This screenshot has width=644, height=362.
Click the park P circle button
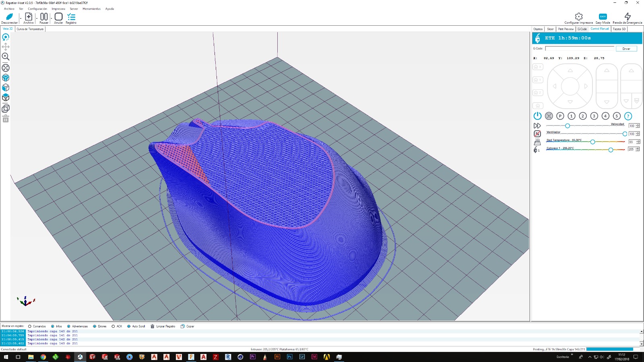(560, 116)
